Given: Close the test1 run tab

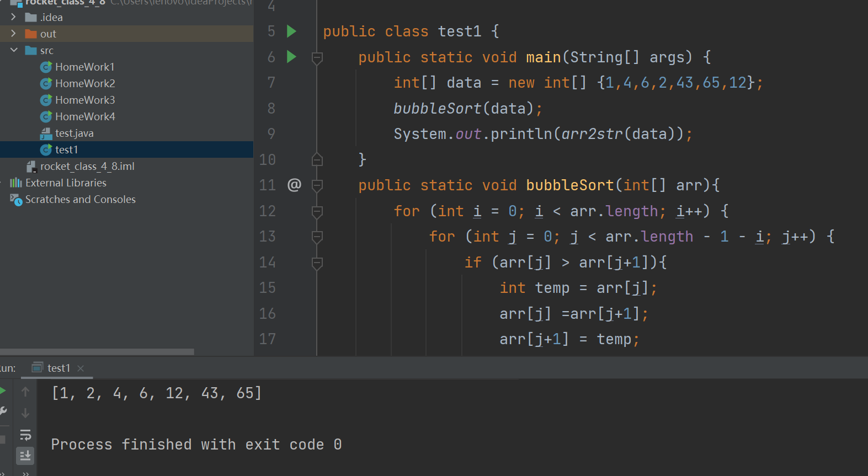Looking at the screenshot, I should (81, 368).
